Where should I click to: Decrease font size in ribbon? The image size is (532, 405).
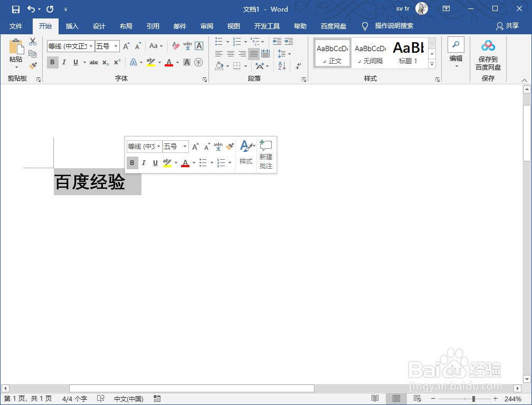138,46
